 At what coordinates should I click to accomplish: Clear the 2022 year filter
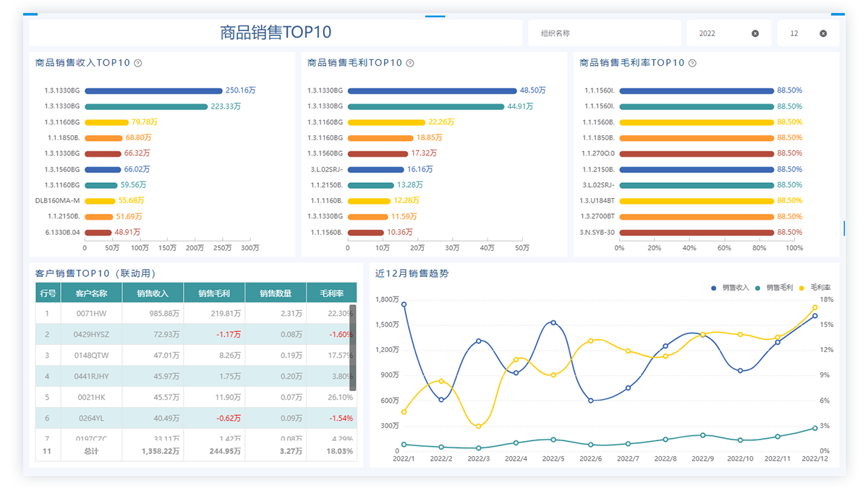[755, 33]
